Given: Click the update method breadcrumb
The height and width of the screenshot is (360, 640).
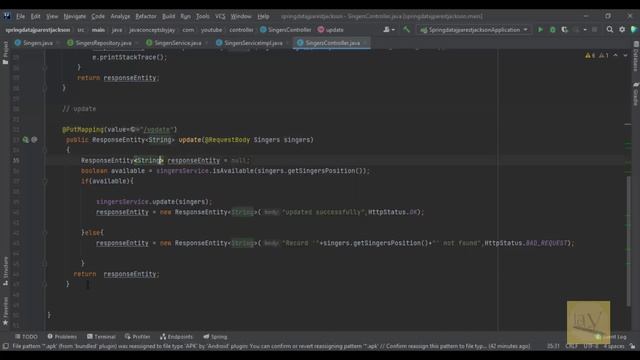Looking at the screenshot, I should (x=331, y=30).
